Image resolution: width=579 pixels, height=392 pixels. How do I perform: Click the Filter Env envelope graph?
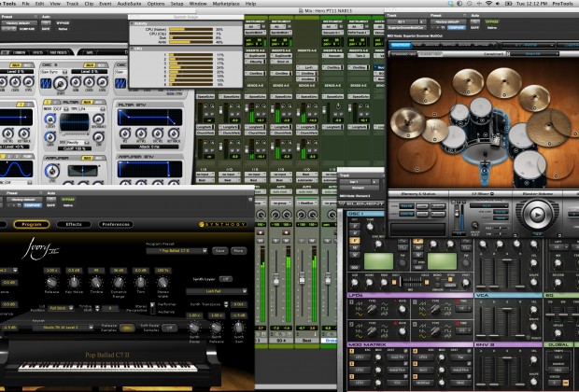pos(149,118)
